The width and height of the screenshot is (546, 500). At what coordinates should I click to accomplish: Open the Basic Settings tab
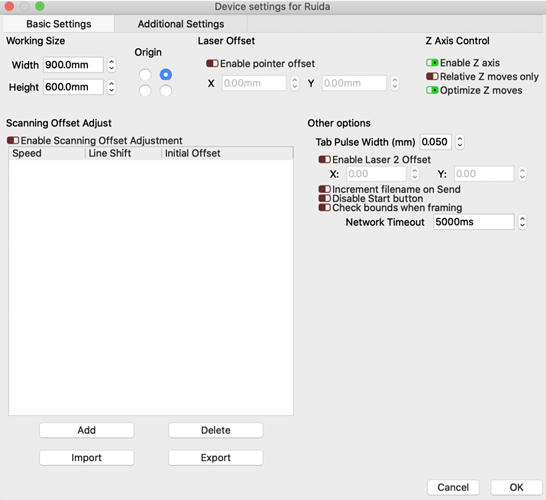coord(58,24)
